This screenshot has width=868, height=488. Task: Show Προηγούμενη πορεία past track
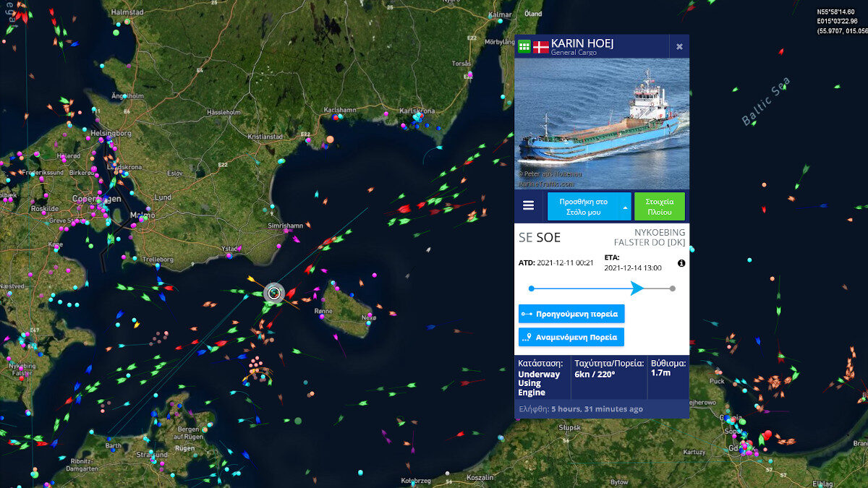pos(571,314)
